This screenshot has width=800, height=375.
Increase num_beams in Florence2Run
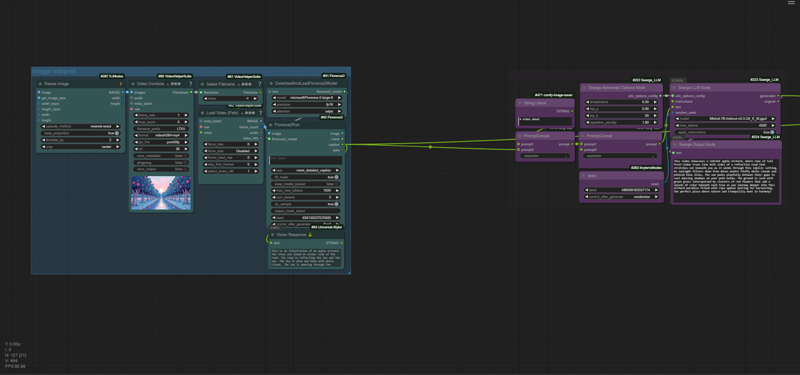coord(338,197)
